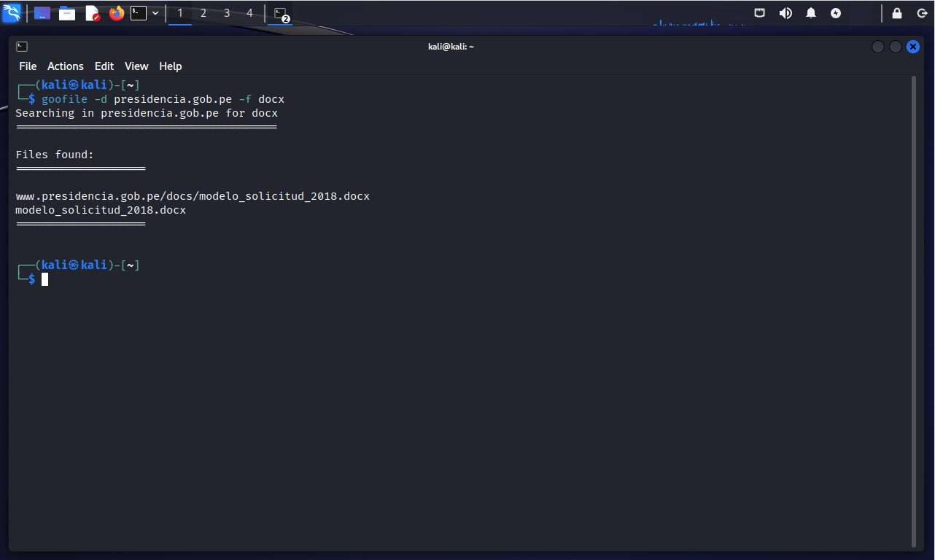Click the show desktop panel icon
This screenshot has height=560, width=935.
[42, 13]
